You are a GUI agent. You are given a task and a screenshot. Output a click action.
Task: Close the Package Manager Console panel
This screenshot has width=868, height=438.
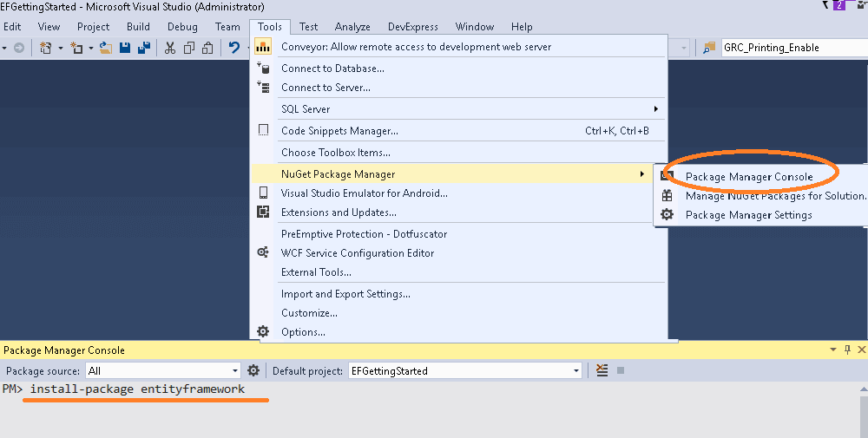point(861,350)
